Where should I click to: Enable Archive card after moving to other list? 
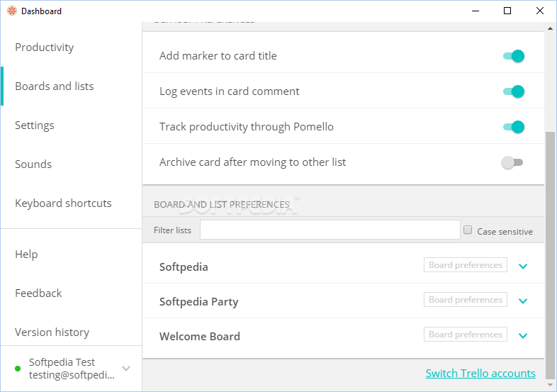512,162
